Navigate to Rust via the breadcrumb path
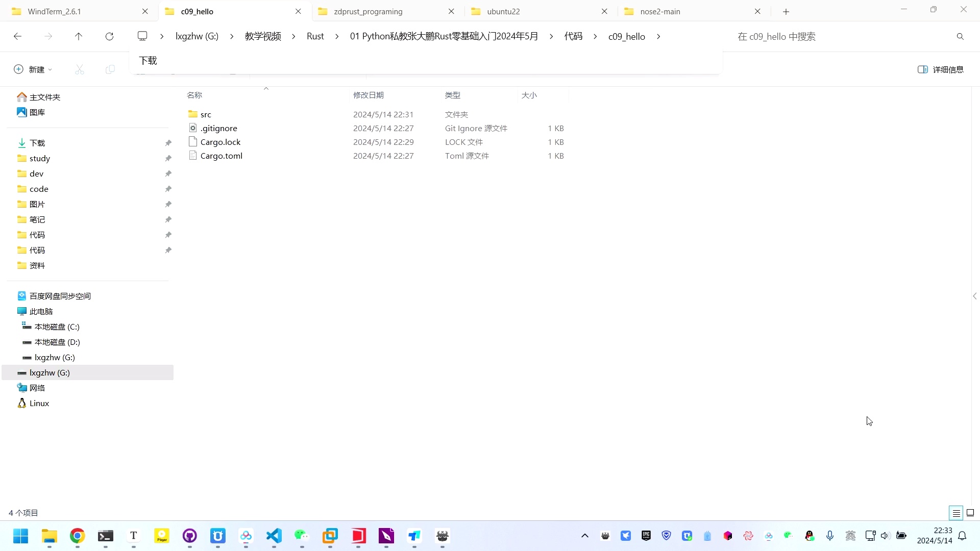 coord(315,36)
